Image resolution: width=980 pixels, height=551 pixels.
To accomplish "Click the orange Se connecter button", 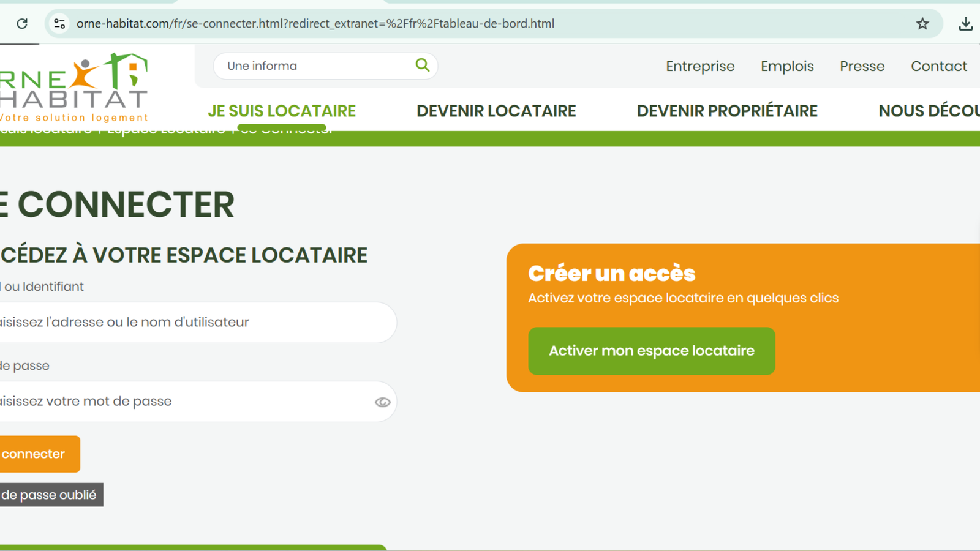I will [40, 454].
